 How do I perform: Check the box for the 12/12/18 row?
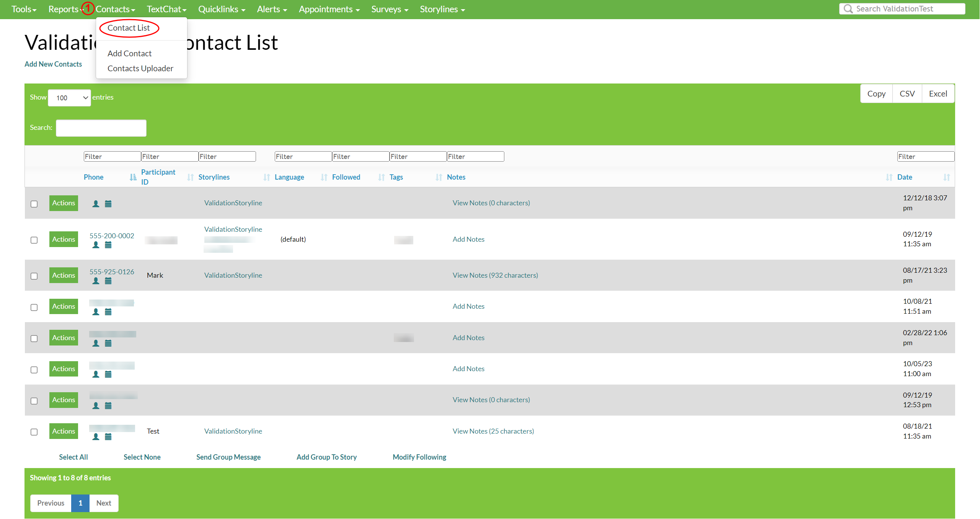(34, 204)
